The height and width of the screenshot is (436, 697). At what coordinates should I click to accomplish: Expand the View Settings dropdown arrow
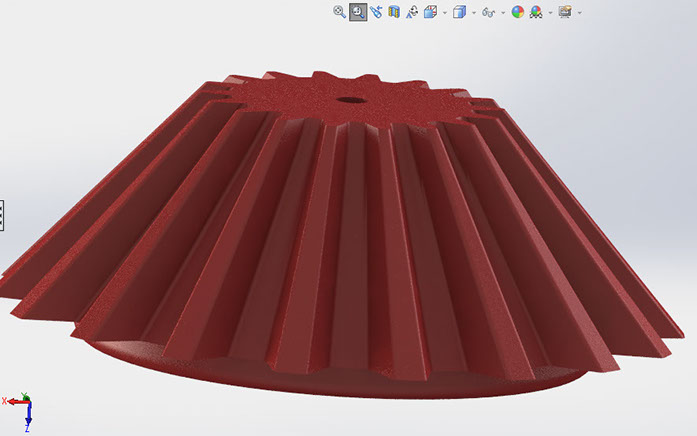pos(580,12)
